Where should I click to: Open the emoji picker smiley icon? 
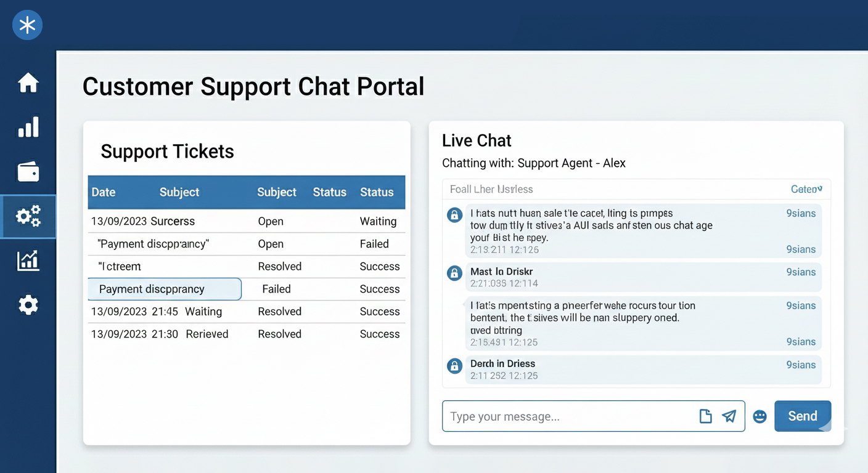coord(759,417)
